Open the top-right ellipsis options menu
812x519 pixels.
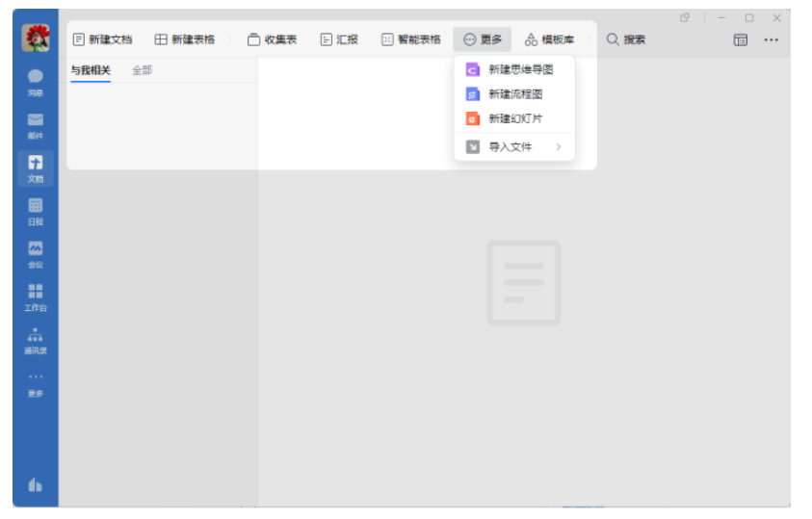(772, 39)
